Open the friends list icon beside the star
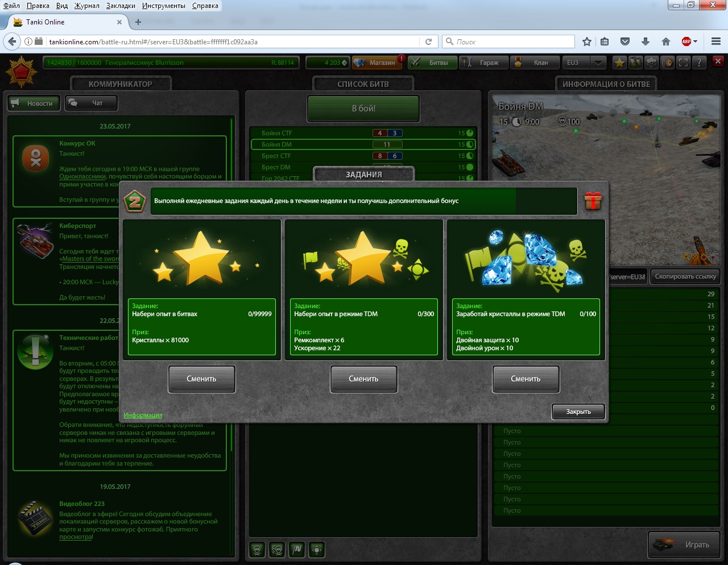 pyautogui.click(x=635, y=63)
